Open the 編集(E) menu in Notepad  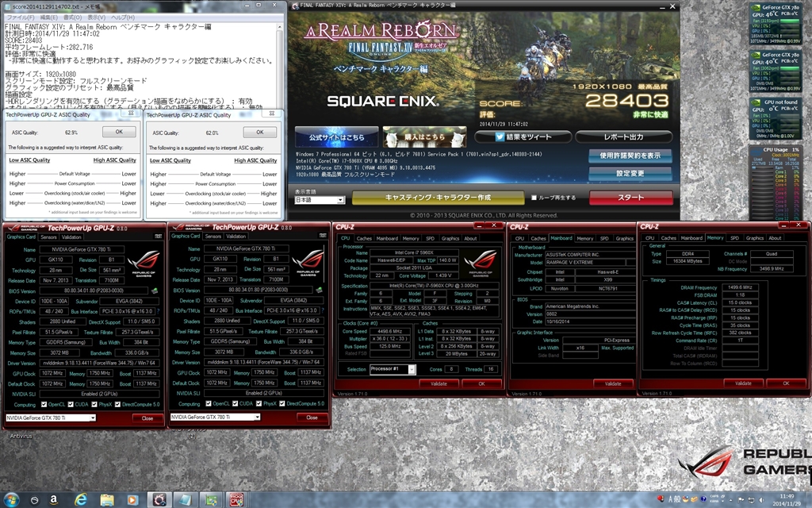tap(50, 17)
